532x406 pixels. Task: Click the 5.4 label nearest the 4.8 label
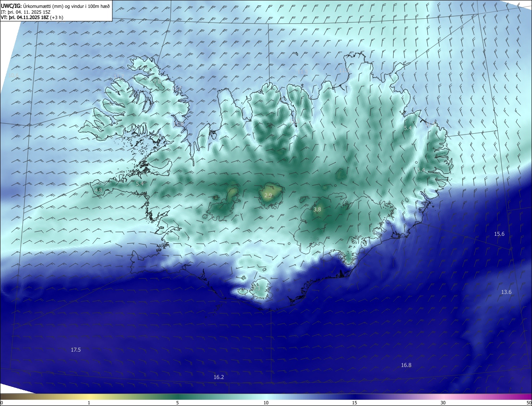[x=140, y=183]
